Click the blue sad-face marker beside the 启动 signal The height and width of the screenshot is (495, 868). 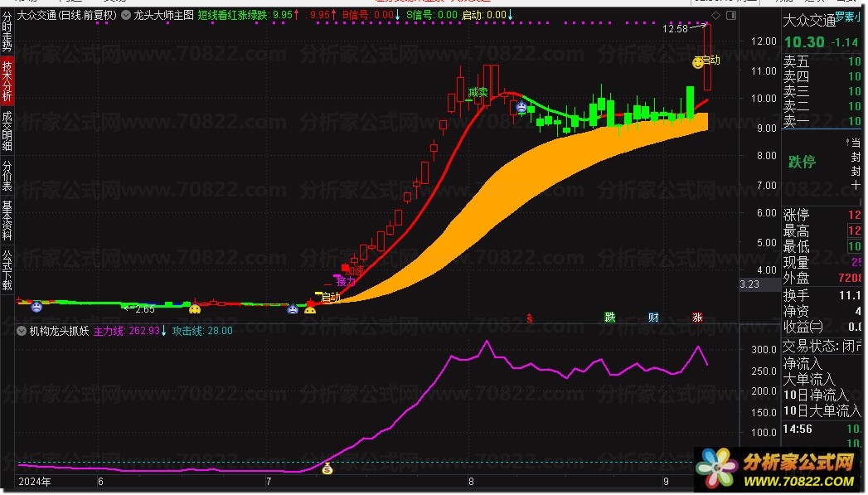tap(293, 309)
